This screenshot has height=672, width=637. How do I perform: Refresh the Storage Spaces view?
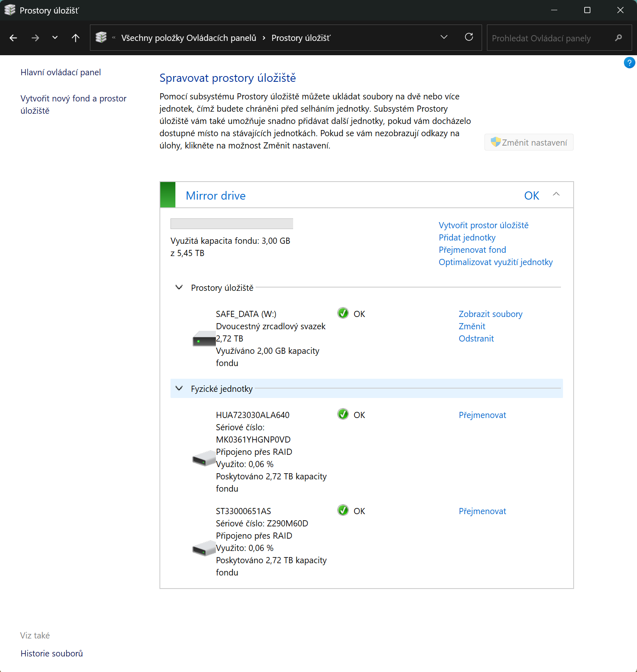tap(469, 37)
